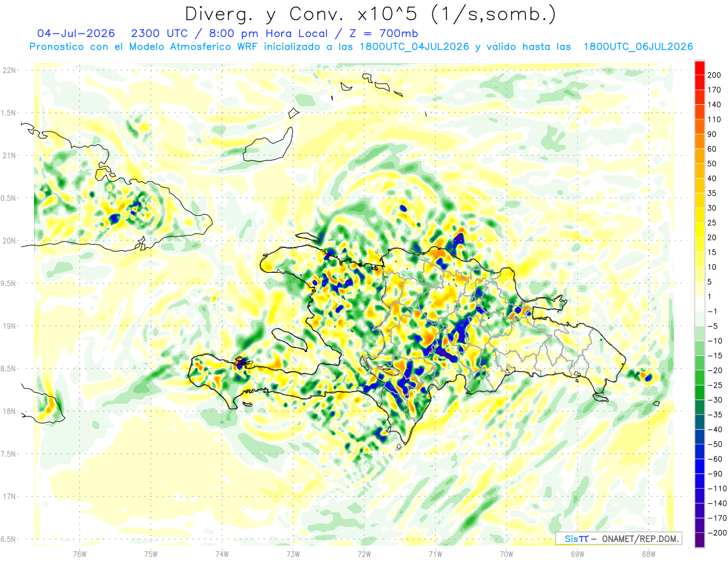
Task: Click the red color band above the 200 label
Action: coord(699,67)
